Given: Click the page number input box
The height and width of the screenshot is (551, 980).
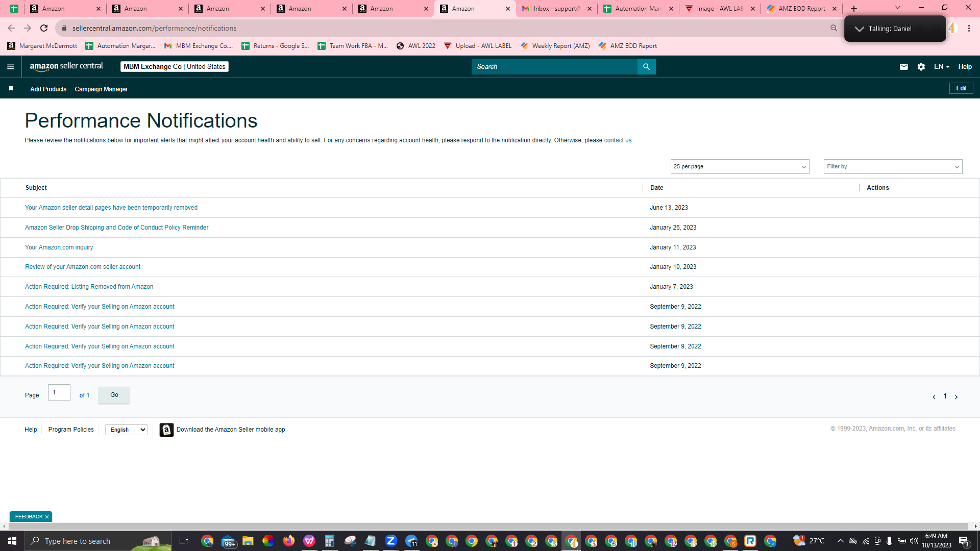Looking at the screenshot, I should 59,392.
